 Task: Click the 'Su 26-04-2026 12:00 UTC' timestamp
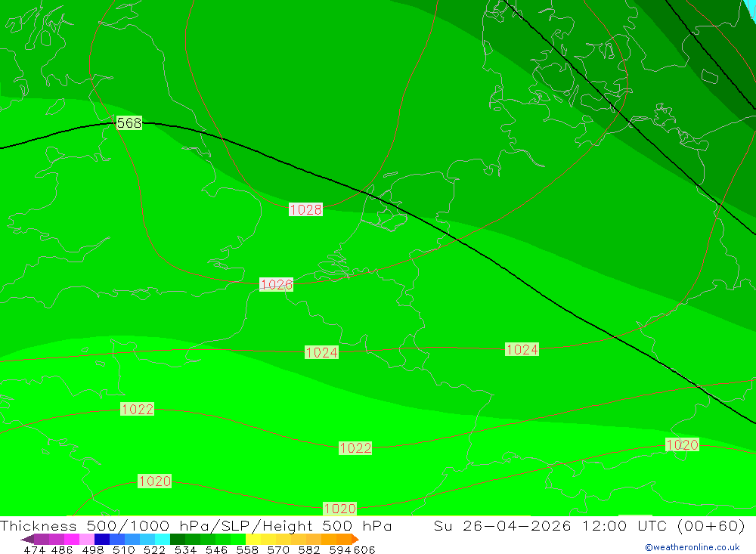tap(550, 525)
